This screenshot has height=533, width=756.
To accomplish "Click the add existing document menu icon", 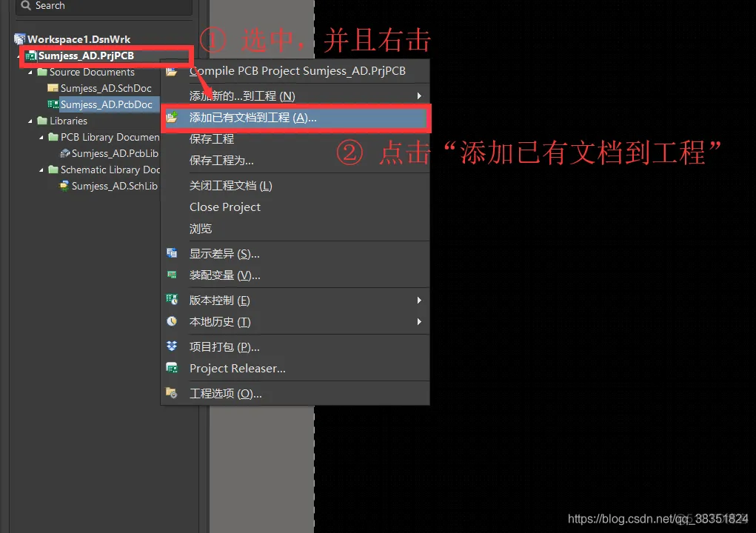I will pyautogui.click(x=172, y=117).
